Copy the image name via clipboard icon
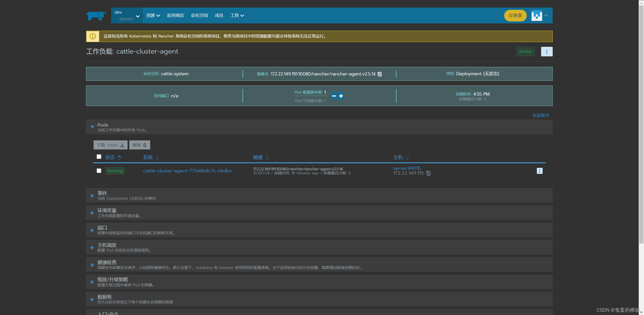The height and width of the screenshot is (315, 644). click(x=380, y=74)
